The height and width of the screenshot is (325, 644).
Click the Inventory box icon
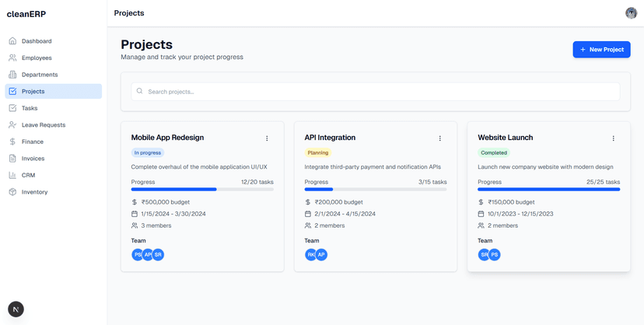(x=12, y=191)
